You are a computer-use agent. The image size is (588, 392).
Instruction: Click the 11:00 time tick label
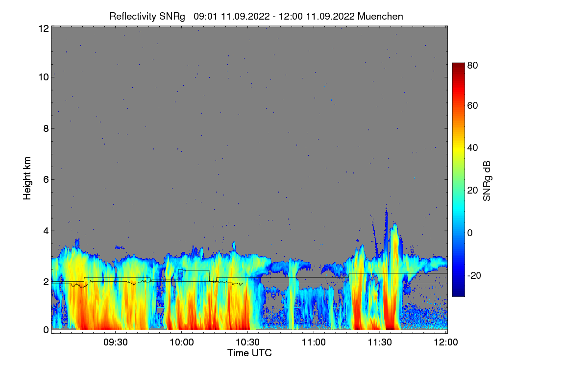(314, 343)
